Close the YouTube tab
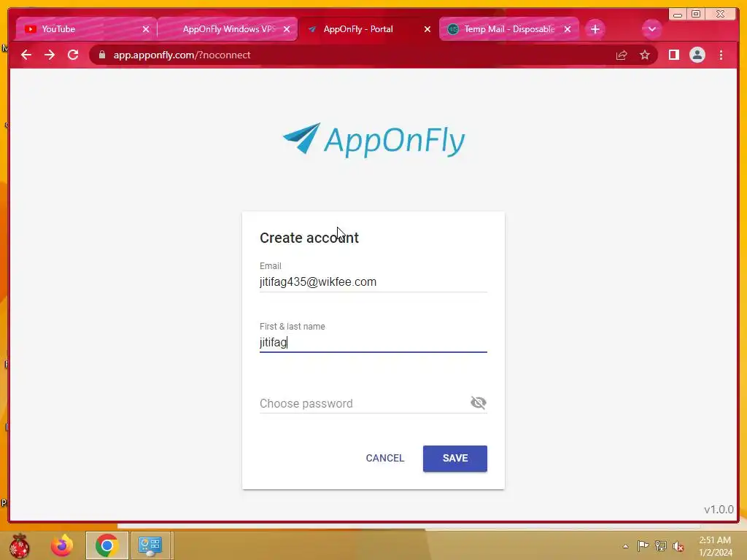Image resolution: width=747 pixels, height=560 pixels. tap(146, 29)
